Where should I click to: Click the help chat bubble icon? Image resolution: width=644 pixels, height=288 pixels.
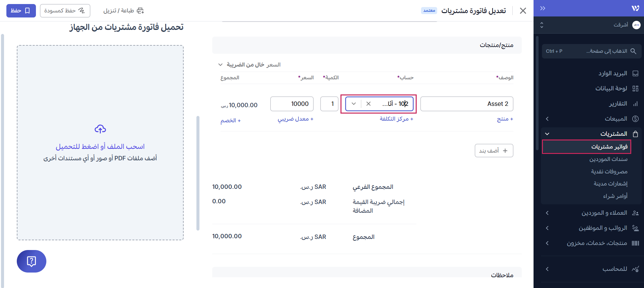[x=31, y=261]
